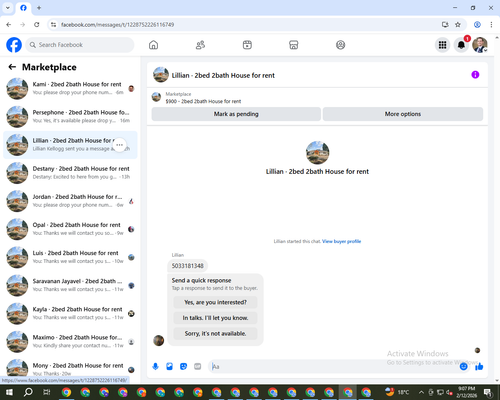Open the View buyer profile link
Viewport: 500px width, 400px height.
coord(341,241)
